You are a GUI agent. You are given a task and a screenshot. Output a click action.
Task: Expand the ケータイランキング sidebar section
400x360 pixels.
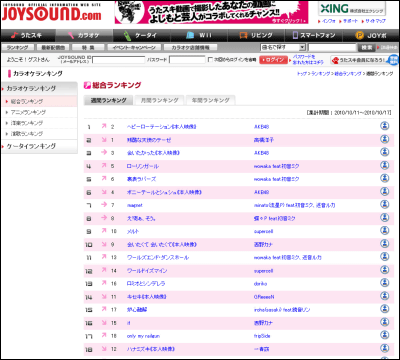39,146
